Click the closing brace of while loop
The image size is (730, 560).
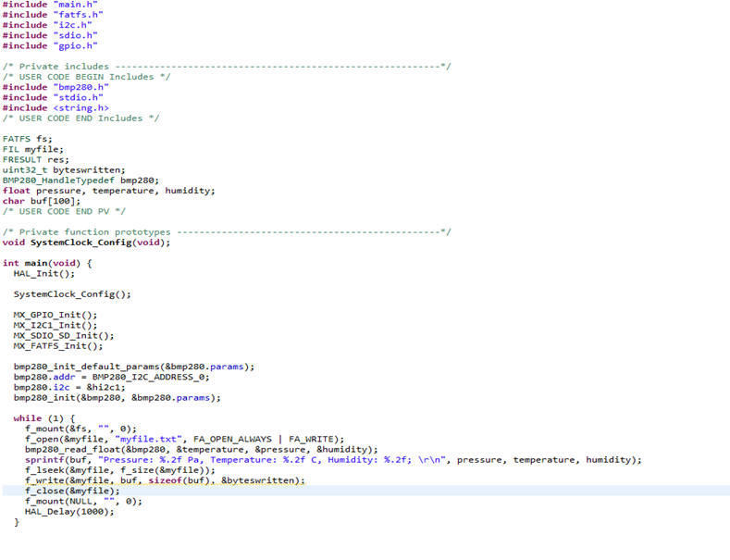[17, 522]
